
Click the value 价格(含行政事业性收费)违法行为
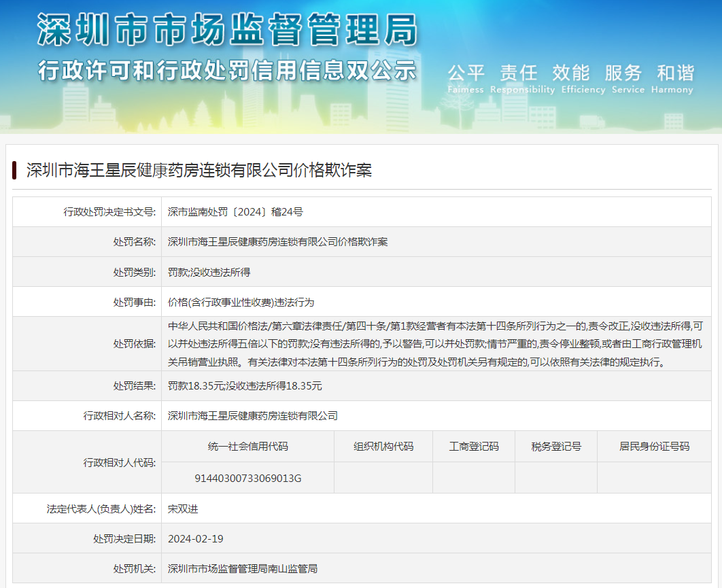point(241,302)
